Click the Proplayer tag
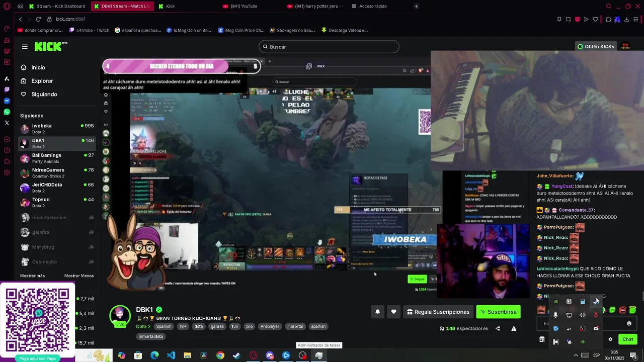 tap(270, 326)
